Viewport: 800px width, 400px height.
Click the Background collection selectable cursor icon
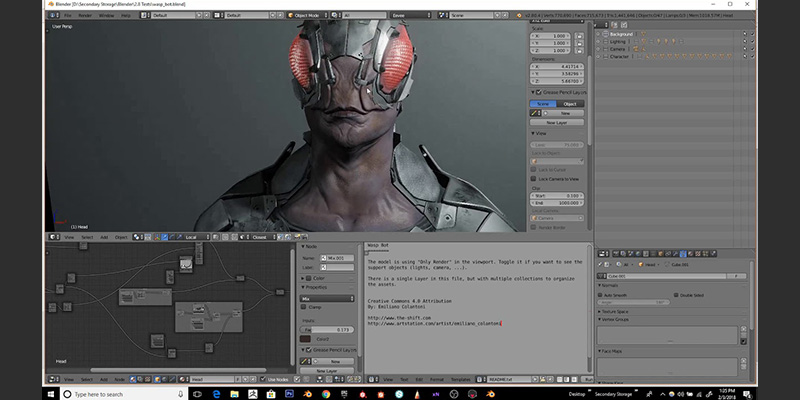click(x=744, y=34)
